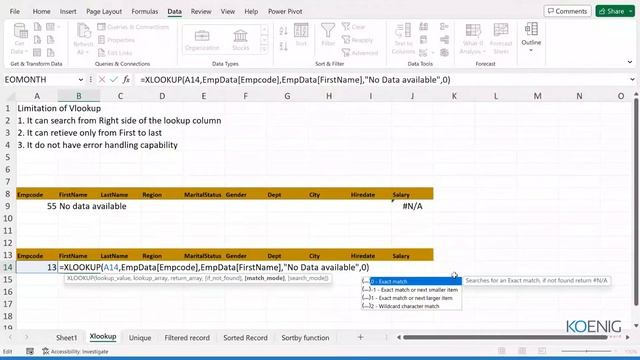Expand the formula bar

tap(632, 80)
